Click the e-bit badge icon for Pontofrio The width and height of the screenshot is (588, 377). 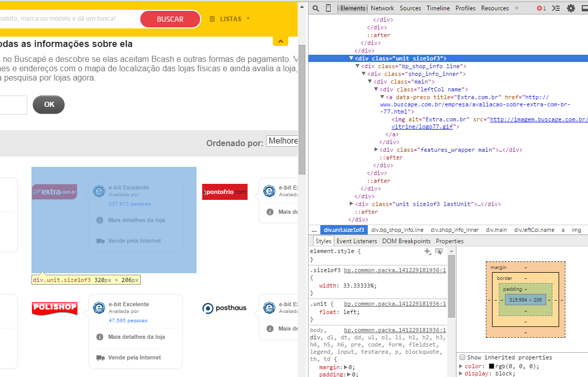point(269,191)
